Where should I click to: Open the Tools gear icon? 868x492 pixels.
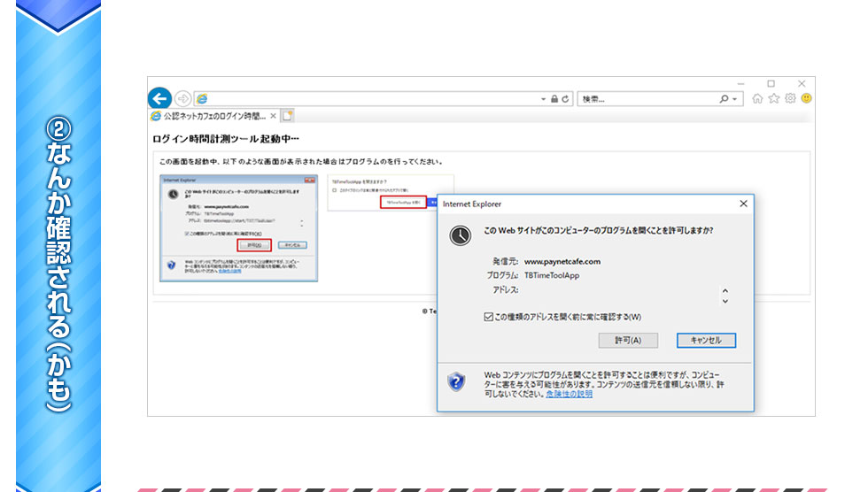coord(789,99)
